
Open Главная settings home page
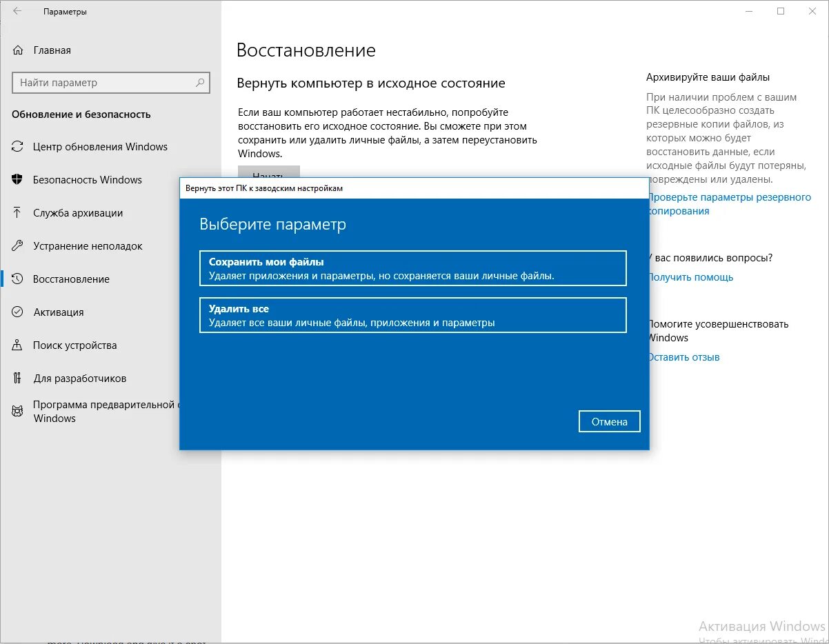[52, 50]
